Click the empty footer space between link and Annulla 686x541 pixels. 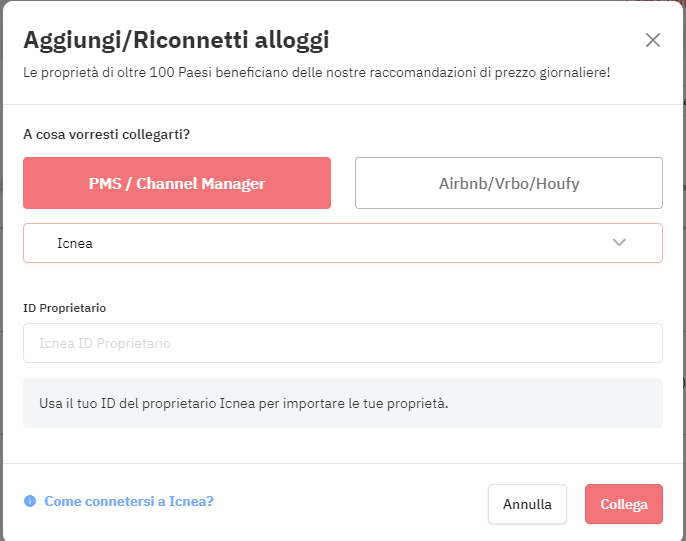pyautogui.click(x=350, y=503)
